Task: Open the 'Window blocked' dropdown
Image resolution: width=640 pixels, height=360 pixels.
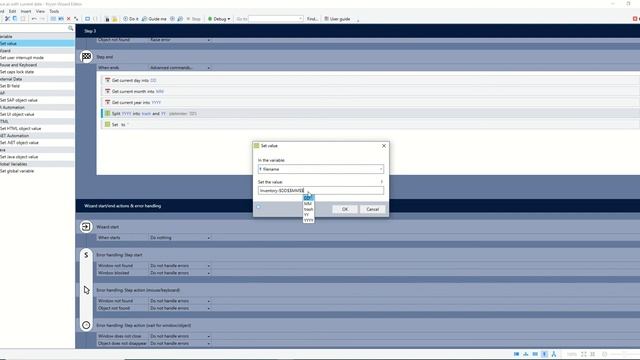Action: [180, 273]
